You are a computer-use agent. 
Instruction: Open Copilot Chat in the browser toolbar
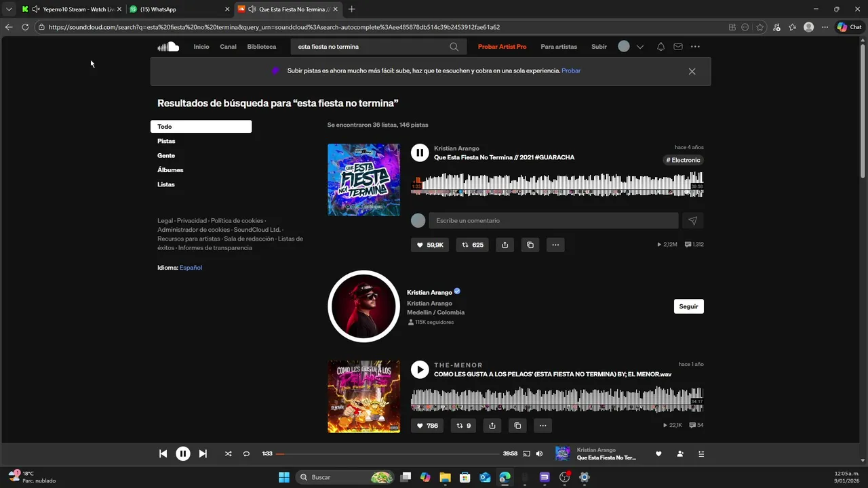850,27
